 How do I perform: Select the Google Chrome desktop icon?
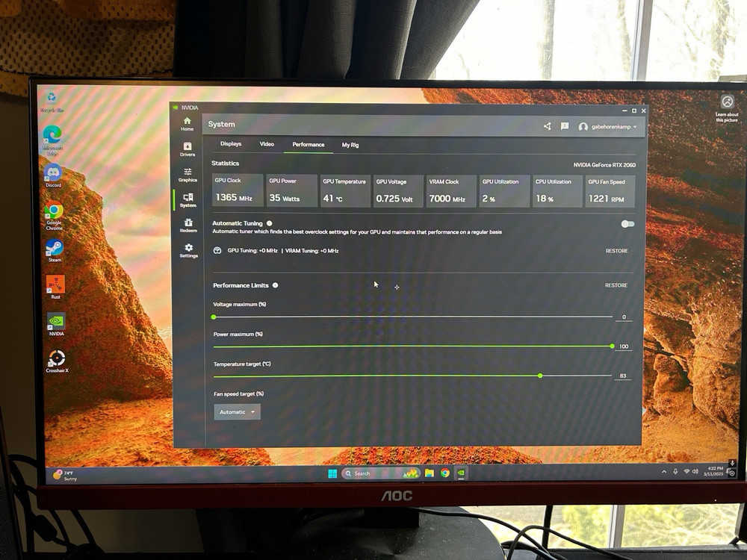point(54,216)
